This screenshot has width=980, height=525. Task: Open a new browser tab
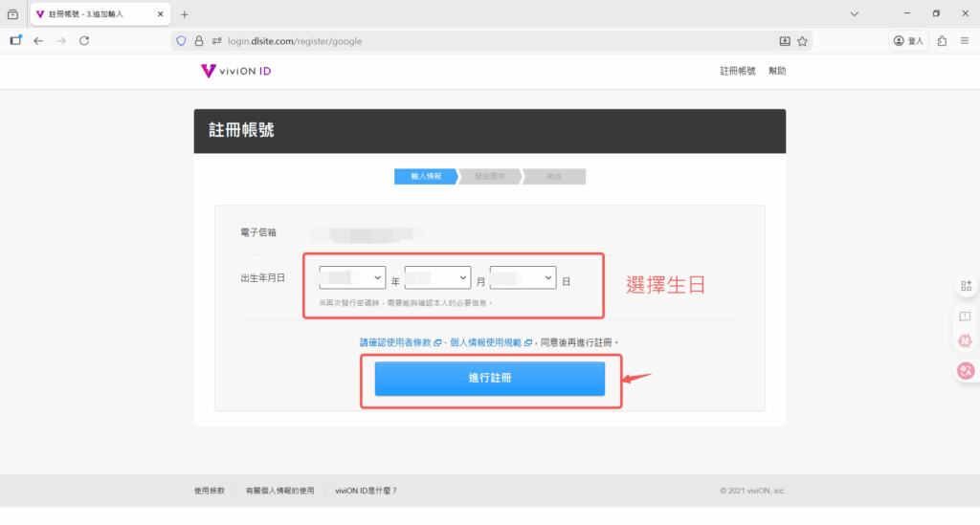tap(185, 14)
